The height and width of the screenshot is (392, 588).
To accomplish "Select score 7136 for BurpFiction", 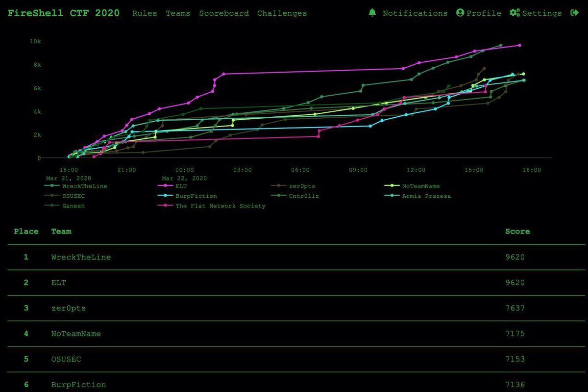I will pos(515,385).
